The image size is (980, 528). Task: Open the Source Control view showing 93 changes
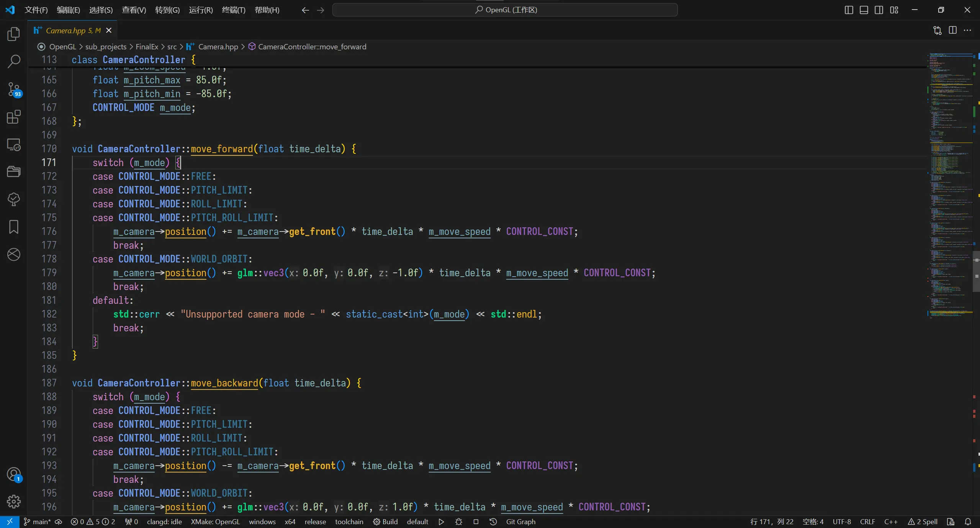tap(14, 90)
